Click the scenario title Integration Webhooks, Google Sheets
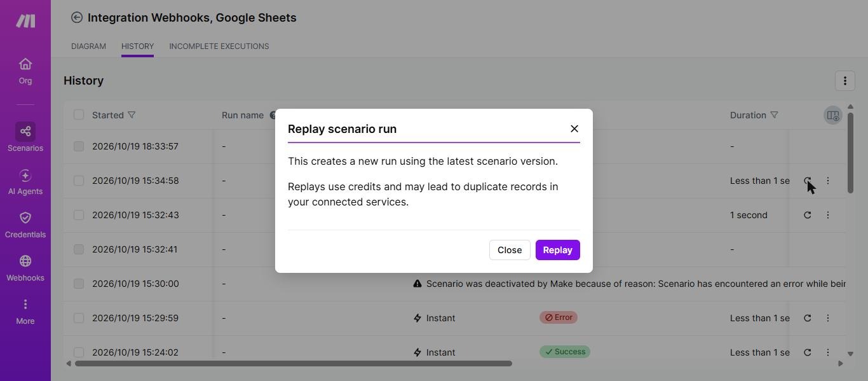This screenshot has width=868, height=381. (192, 18)
